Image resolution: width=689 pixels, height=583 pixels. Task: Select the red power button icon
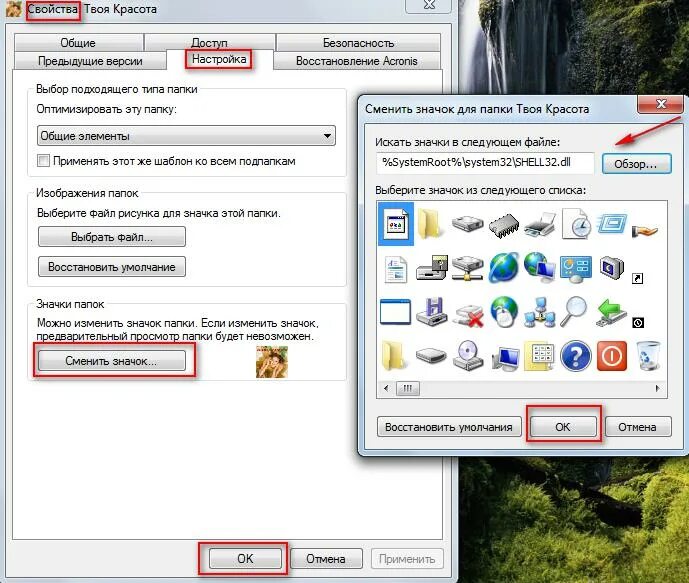pyautogui.click(x=612, y=355)
